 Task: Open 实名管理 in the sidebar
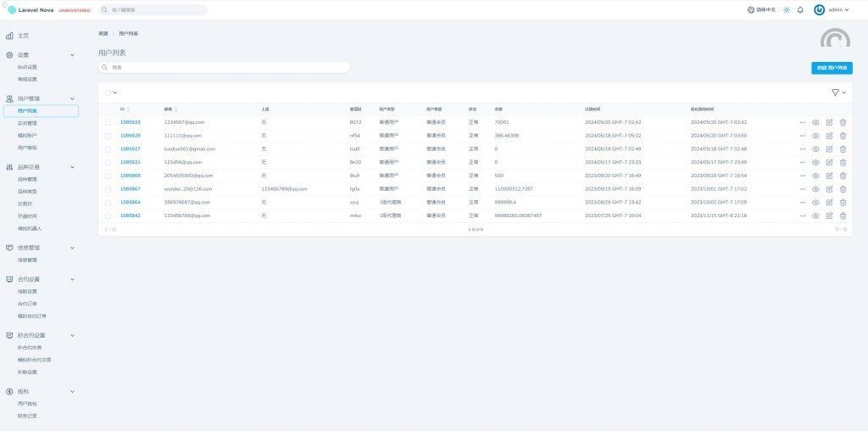click(x=27, y=123)
